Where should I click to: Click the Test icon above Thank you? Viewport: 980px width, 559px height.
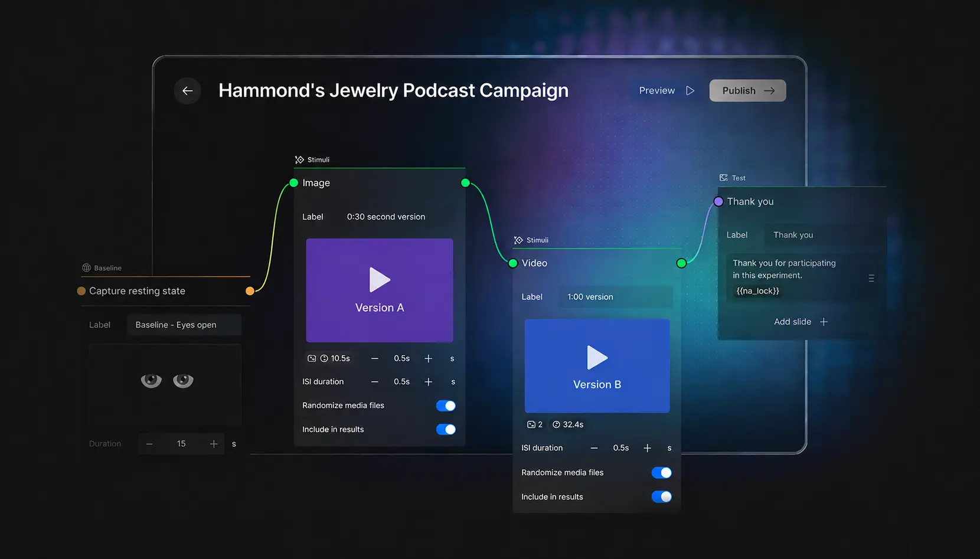(x=723, y=178)
